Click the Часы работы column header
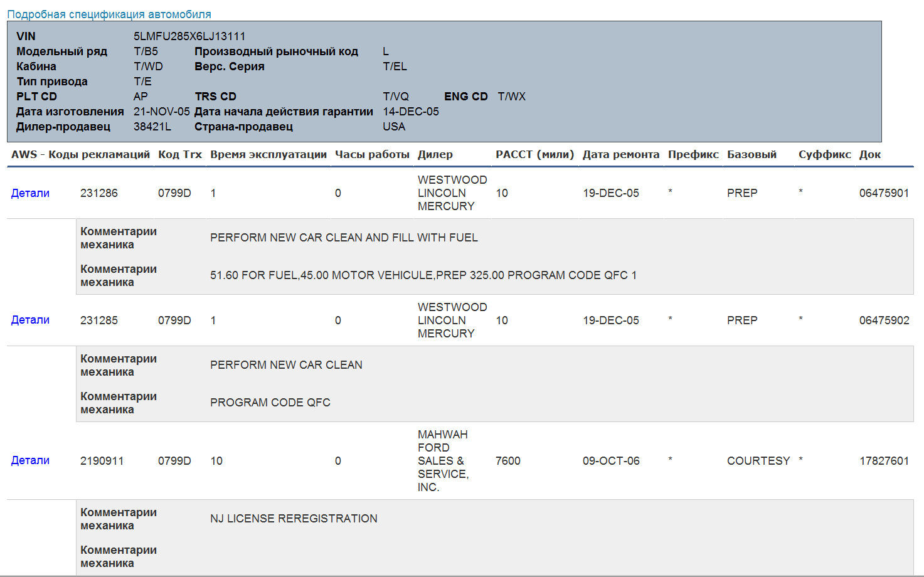Viewport: 924px width, 577px height. tap(372, 154)
